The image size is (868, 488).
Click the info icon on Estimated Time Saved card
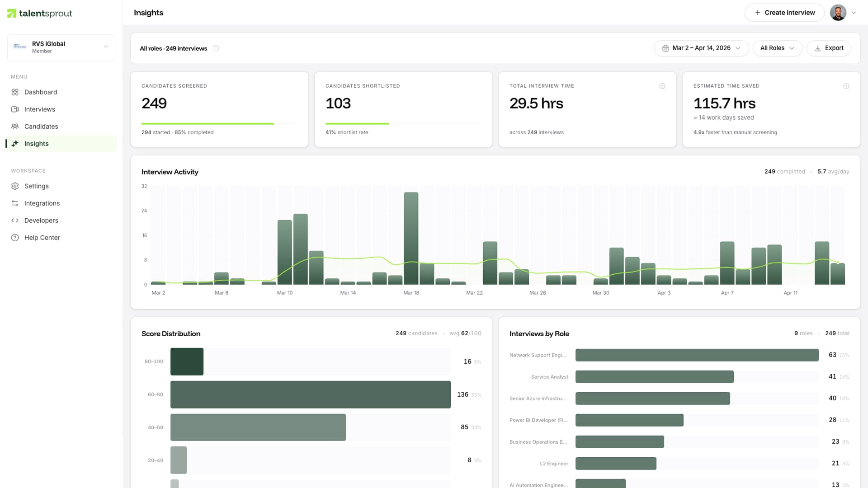click(847, 86)
